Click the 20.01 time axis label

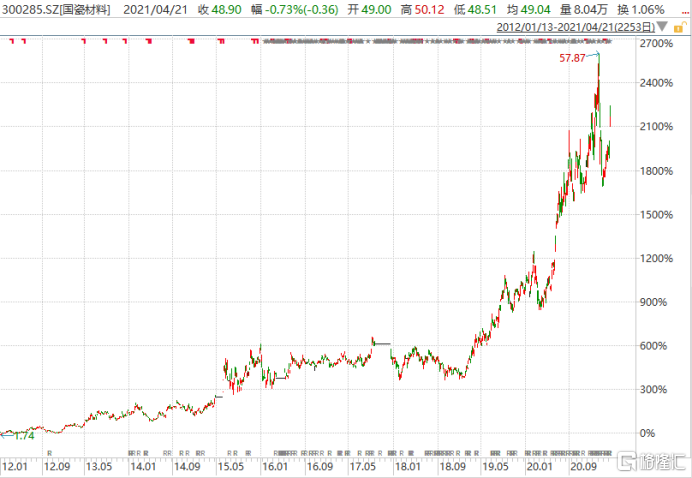540,467
